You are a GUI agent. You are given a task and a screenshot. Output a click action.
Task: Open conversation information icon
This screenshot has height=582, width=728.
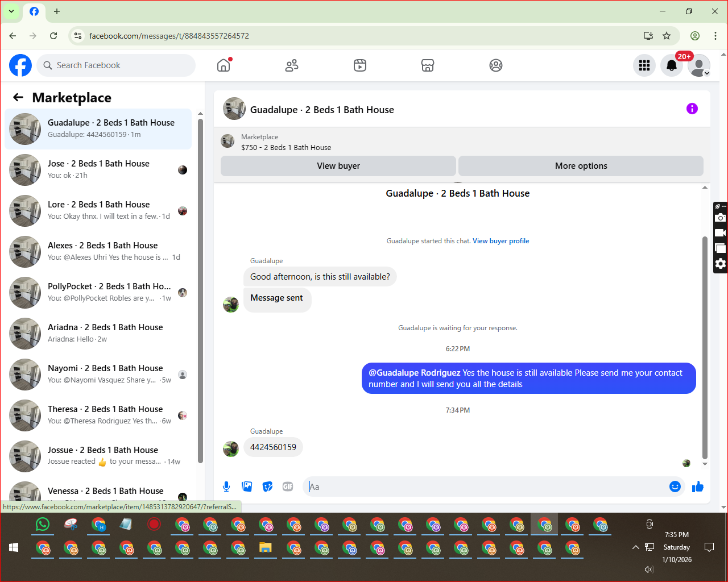click(x=692, y=109)
